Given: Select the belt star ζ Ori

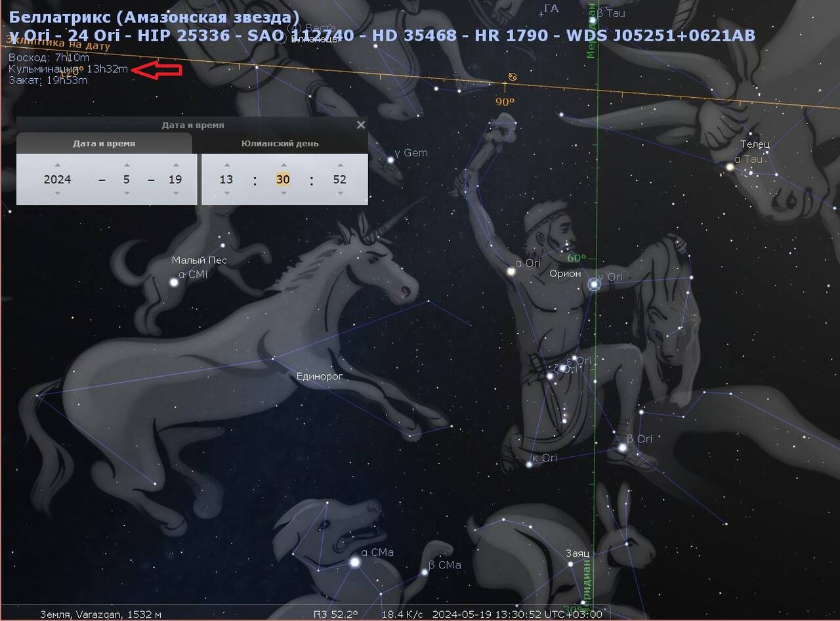Looking at the screenshot, I should coord(551,375).
